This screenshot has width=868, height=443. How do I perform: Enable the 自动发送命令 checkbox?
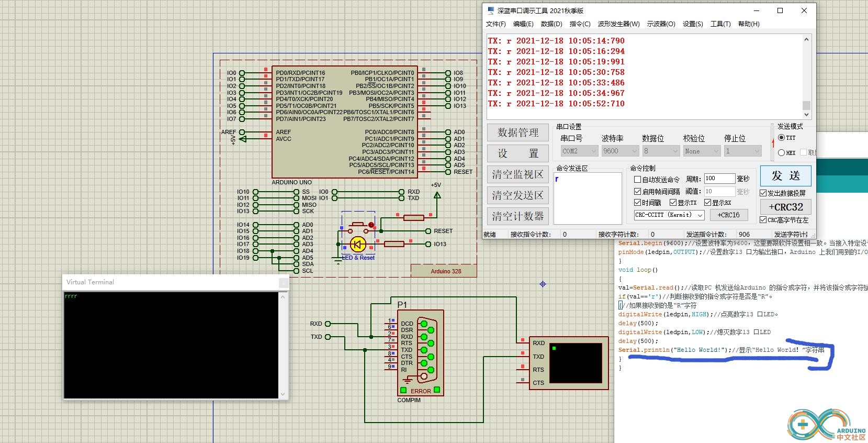pyautogui.click(x=638, y=179)
